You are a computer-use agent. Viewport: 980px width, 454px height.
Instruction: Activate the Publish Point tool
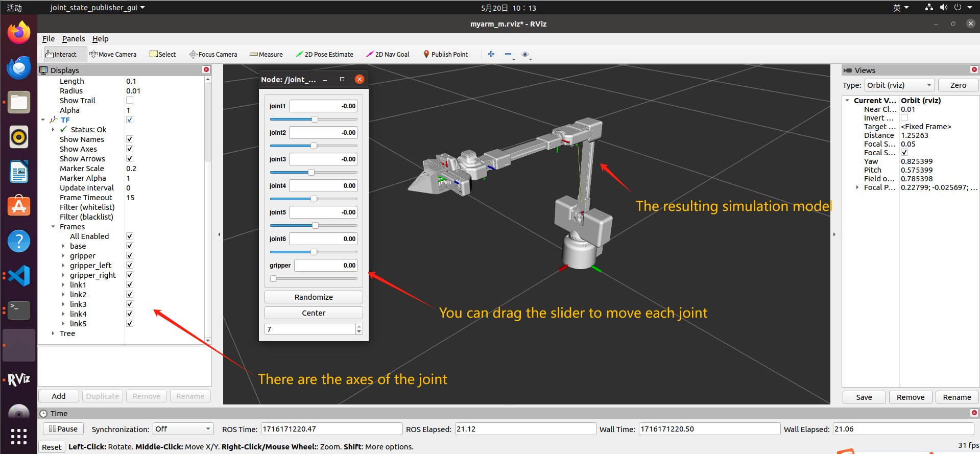click(x=445, y=54)
